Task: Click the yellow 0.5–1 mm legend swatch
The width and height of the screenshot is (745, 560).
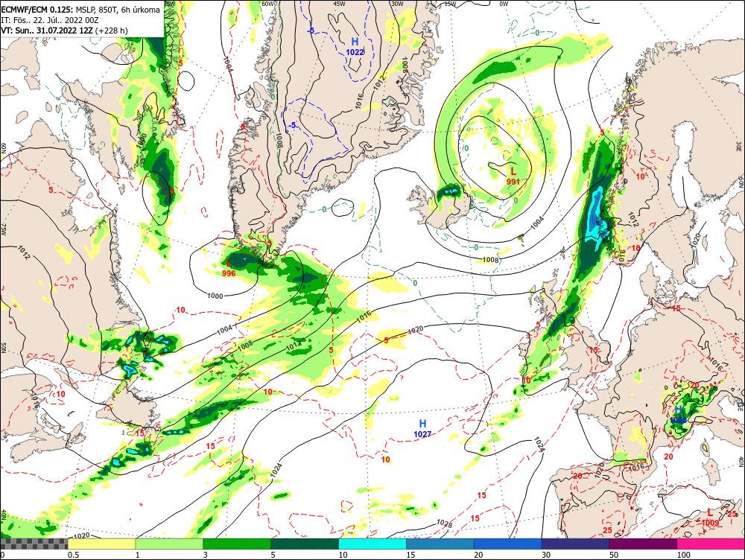Action: pyautogui.click(x=101, y=544)
